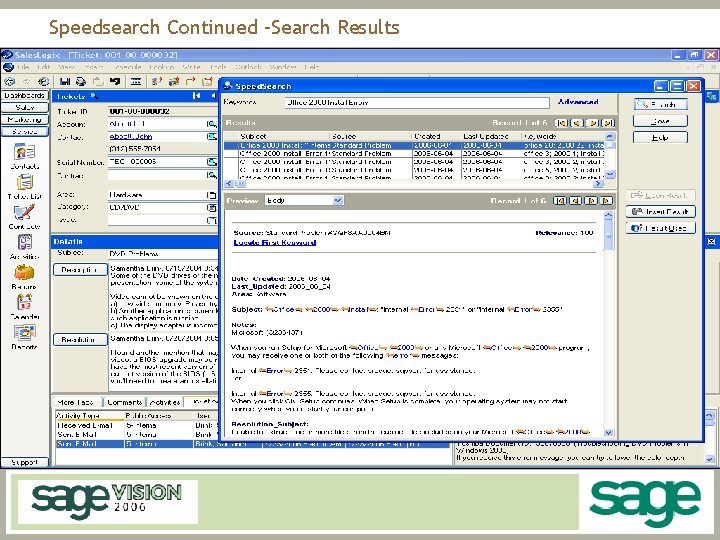Sort results by Subject column header
This screenshot has height=540, width=720.
284,136
